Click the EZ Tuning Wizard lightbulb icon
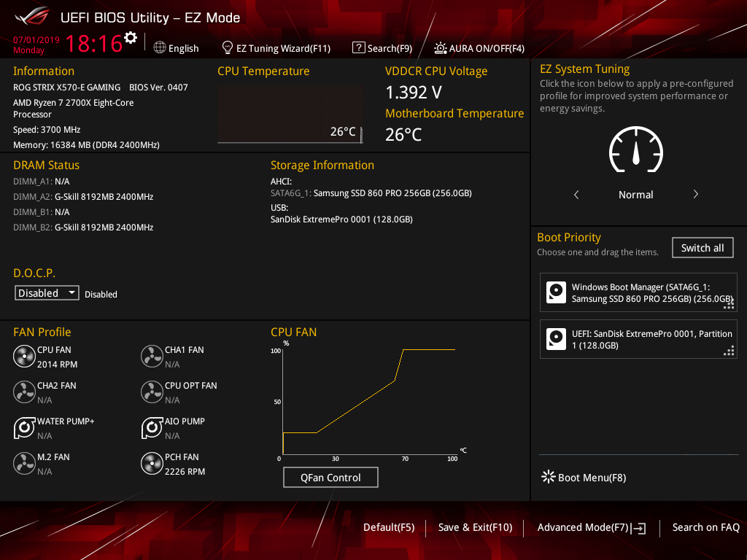The width and height of the screenshot is (747, 560). click(x=228, y=47)
